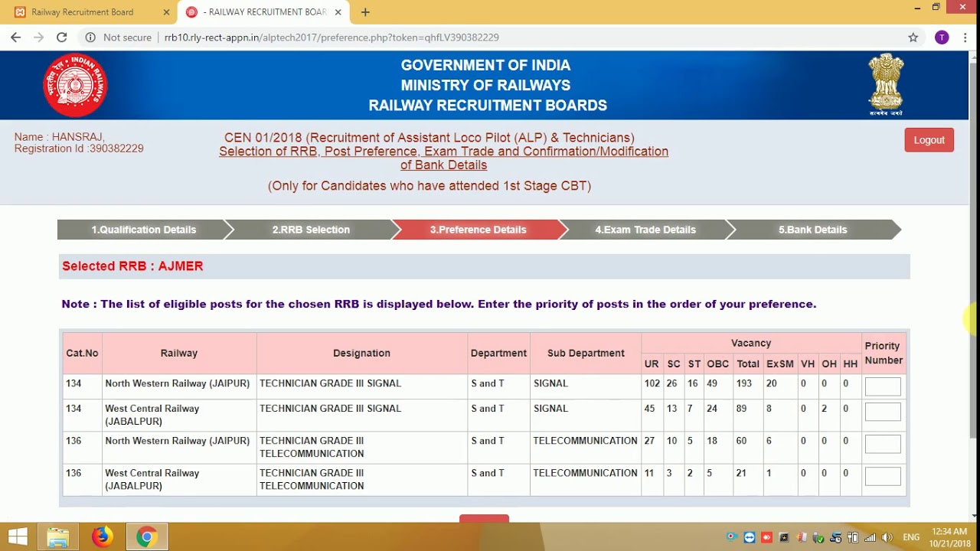Click the Railway column header

pos(179,353)
